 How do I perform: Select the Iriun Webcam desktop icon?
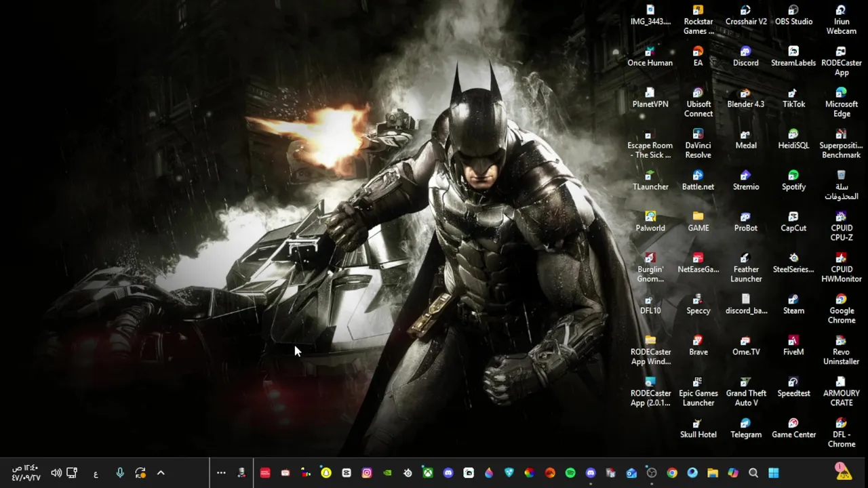842,20
